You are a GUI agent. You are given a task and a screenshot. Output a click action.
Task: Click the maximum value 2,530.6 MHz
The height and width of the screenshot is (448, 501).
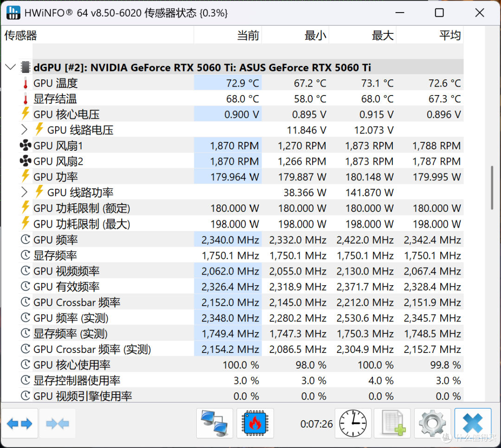(x=365, y=318)
